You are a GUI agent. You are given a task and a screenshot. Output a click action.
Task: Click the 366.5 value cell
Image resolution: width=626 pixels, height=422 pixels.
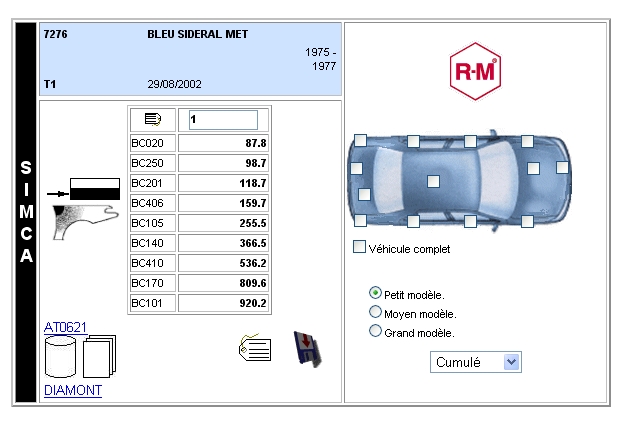click(223, 243)
